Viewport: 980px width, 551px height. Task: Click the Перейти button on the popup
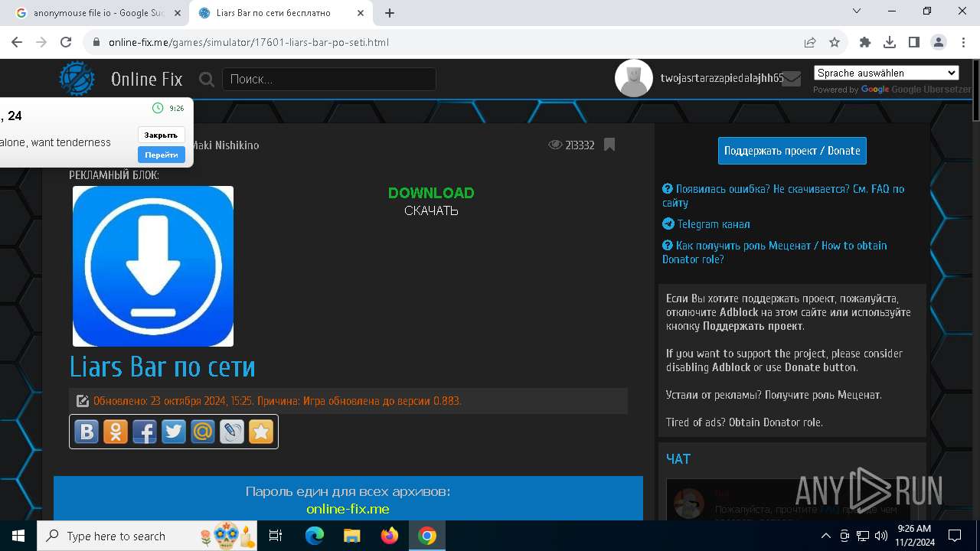pos(161,155)
